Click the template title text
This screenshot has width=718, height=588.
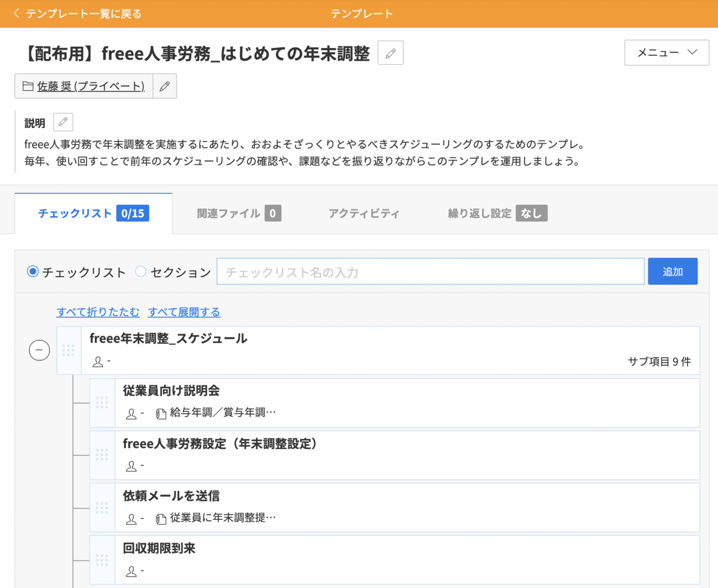[x=197, y=53]
